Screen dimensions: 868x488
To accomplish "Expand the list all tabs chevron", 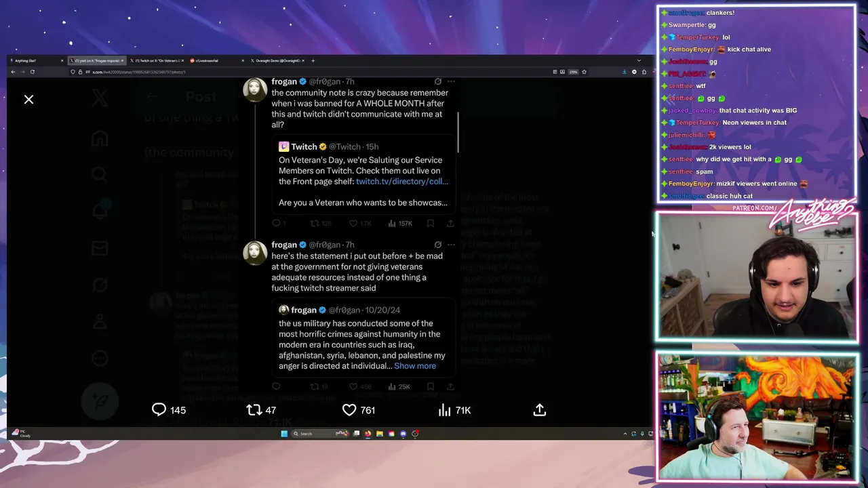I will point(639,60).
